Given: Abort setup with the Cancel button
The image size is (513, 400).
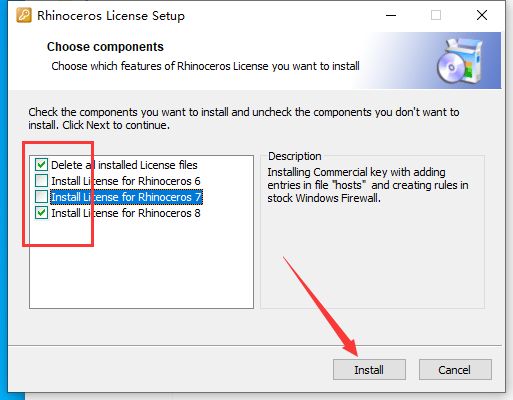Looking at the screenshot, I should pyautogui.click(x=455, y=369).
